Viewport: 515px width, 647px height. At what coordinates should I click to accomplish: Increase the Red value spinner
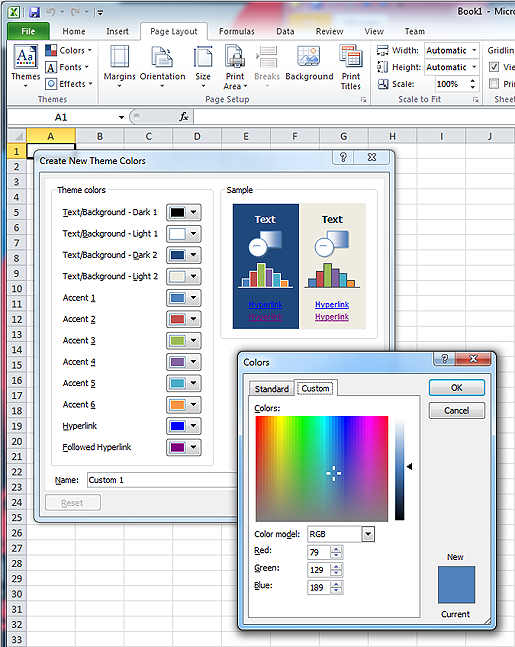pyautogui.click(x=336, y=549)
